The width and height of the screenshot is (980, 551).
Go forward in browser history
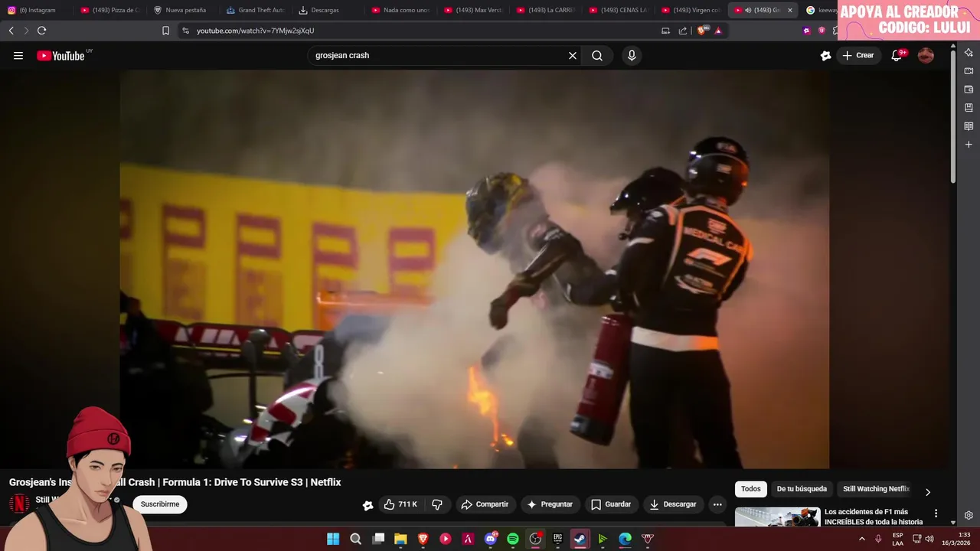tap(26, 31)
